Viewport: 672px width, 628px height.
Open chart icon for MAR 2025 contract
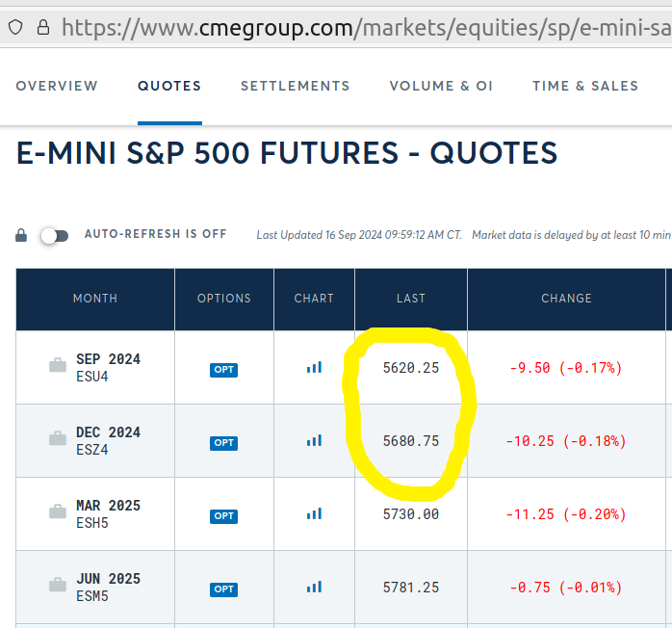coord(314,514)
